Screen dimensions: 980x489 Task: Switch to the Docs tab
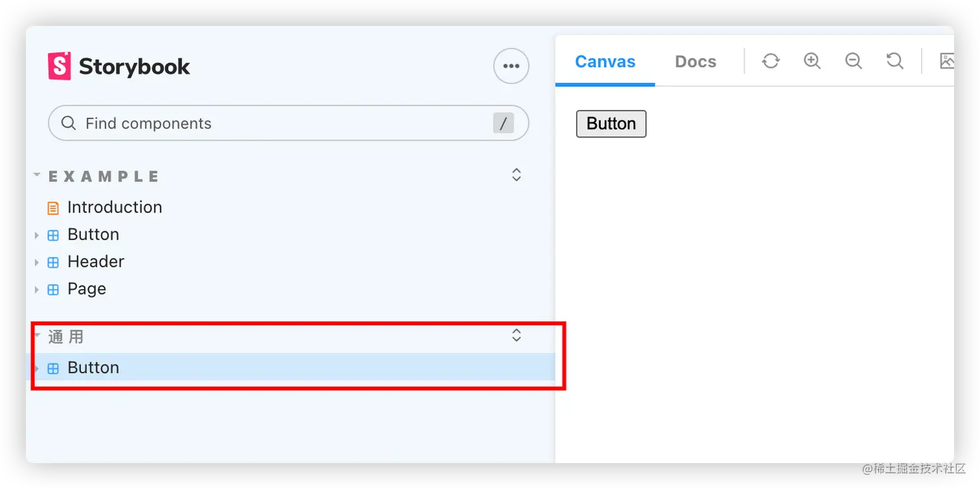695,62
